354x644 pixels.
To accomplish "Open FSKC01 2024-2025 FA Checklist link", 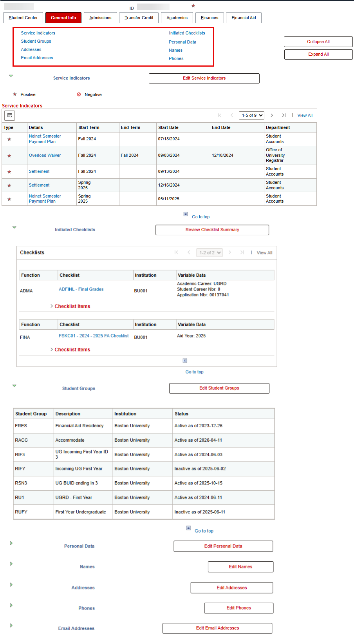I will pyautogui.click(x=94, y=336).
